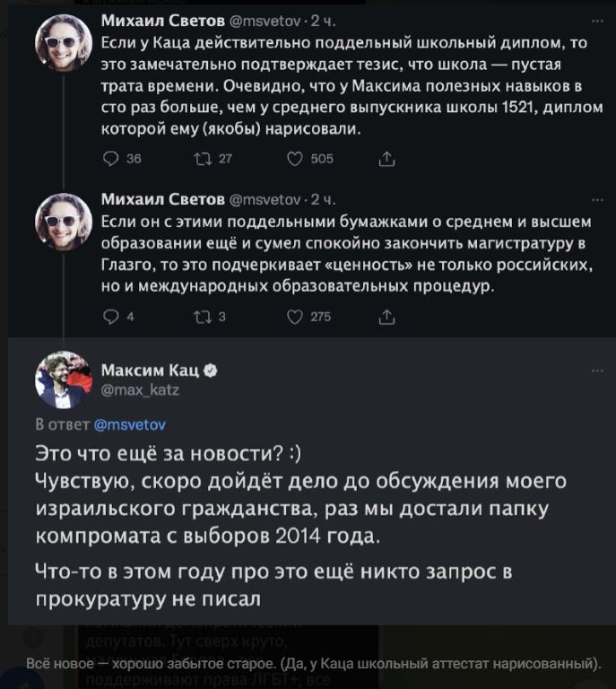
Task: Reply to the tweet with 4 replies
Action: (111, 316)
